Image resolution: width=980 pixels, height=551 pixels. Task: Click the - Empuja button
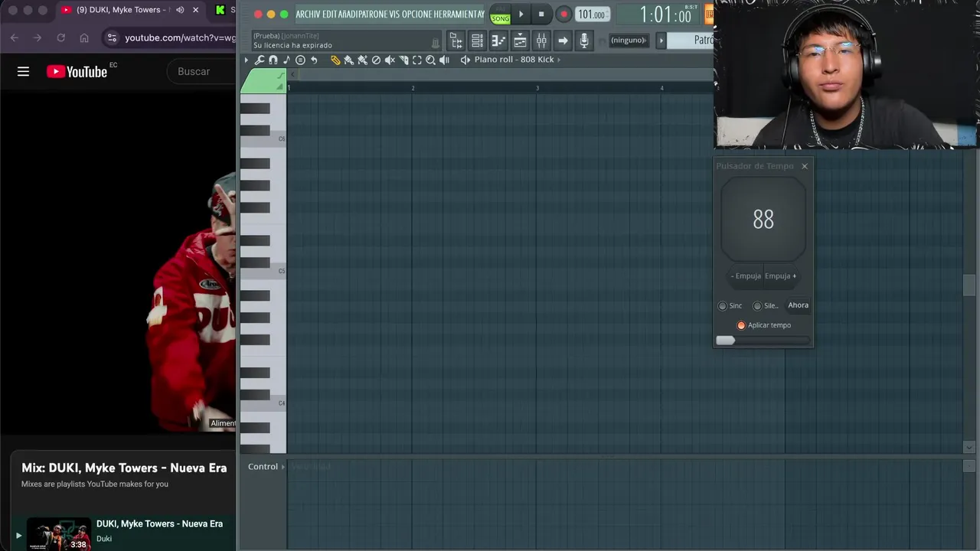pos(746,276)
